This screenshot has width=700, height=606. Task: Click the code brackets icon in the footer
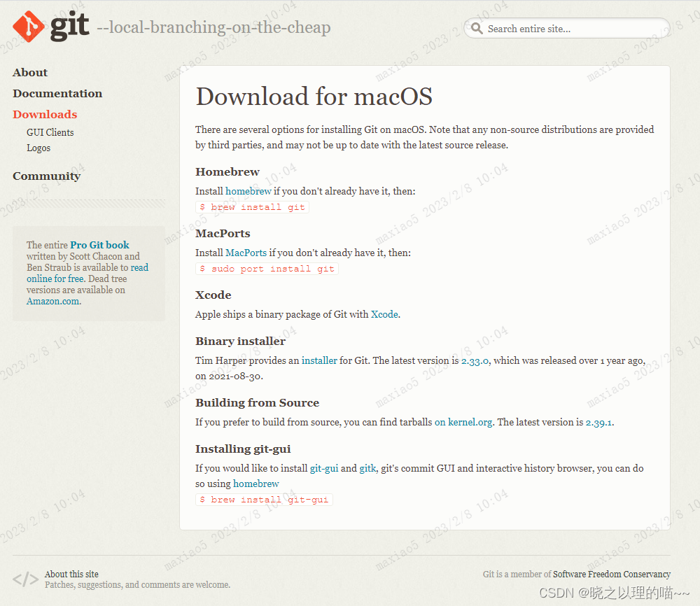(25, 579)
